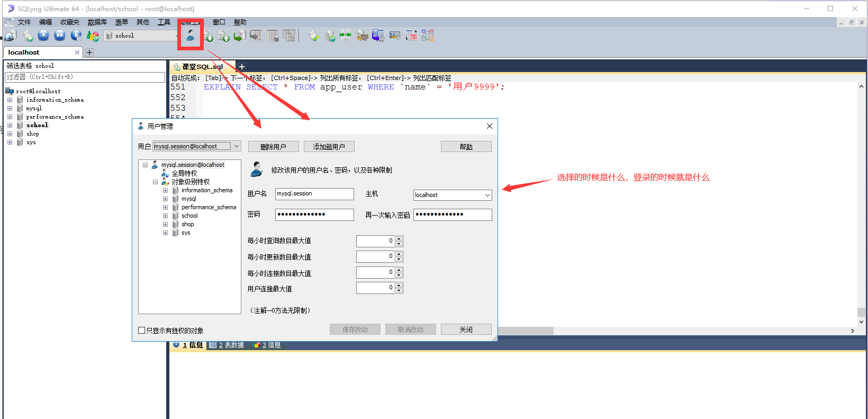The width and height of the screenshot is (868, 419).
Task: Decrease 用户连接最大值 with down arrow
Action: pos(399,291)
